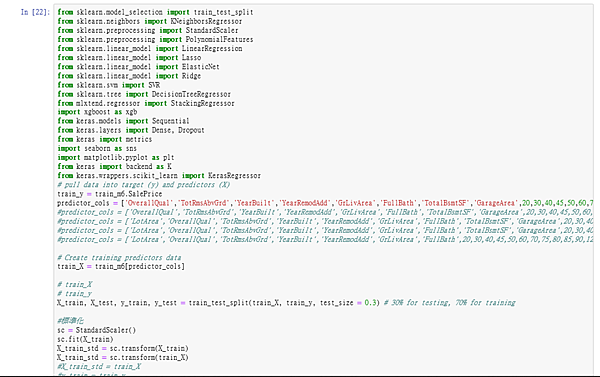Click the sc.fit(X_train) line
The height and width of the screenshot is (377, 600).
click(85, 339)
